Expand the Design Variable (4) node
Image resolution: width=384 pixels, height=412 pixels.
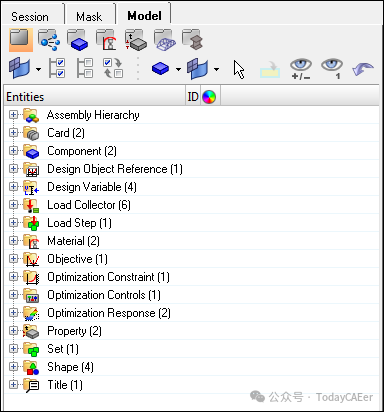pyautogui.click(x=13, y=187)
